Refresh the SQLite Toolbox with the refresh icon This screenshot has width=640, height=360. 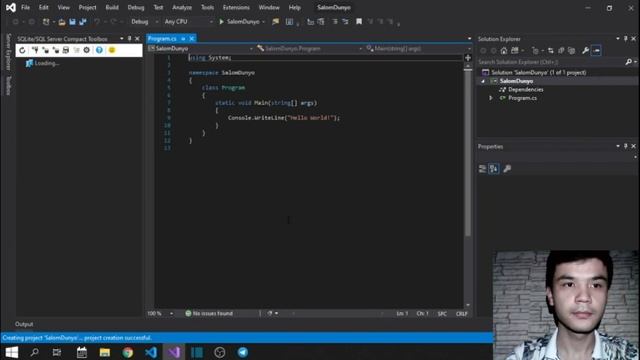pyautogui.click(x=22, y=50)
